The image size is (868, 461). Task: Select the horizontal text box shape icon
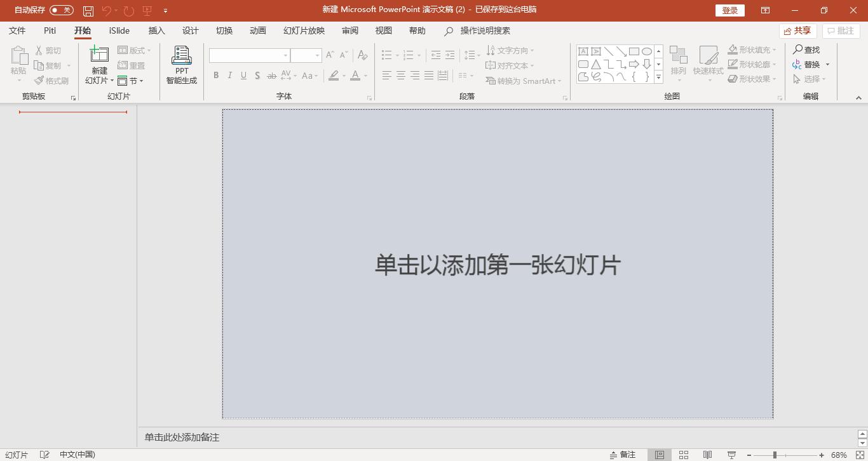click(x=583, y=50)
